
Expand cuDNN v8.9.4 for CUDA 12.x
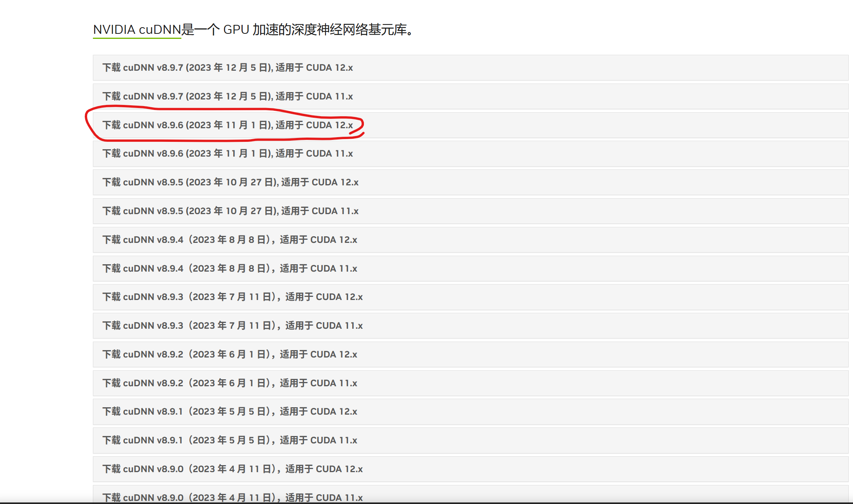229,240
